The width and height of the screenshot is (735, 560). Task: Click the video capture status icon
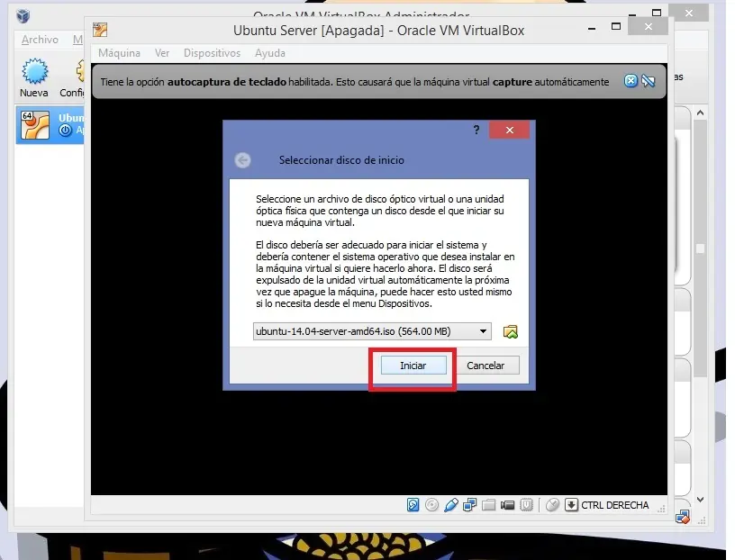(x=507, y=505)
